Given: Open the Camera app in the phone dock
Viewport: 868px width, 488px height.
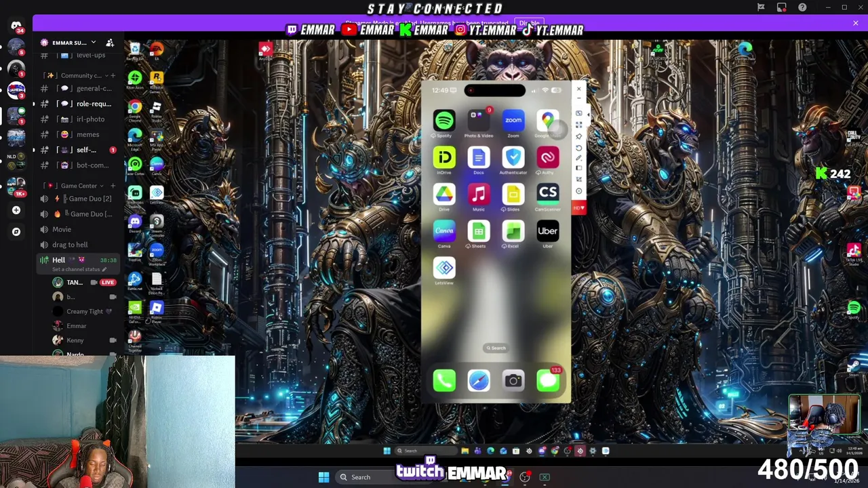Looking at the screenshot, I should click(513, 381).
